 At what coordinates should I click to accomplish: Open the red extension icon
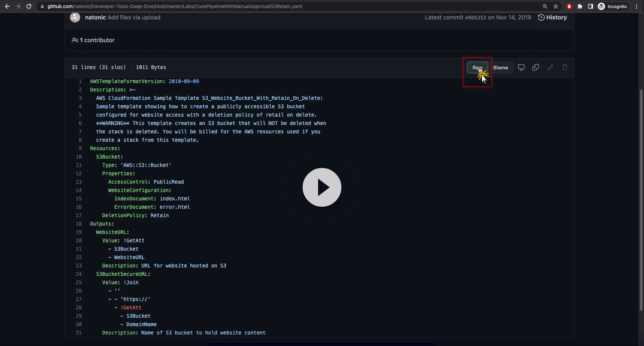(x=569, y=6)
